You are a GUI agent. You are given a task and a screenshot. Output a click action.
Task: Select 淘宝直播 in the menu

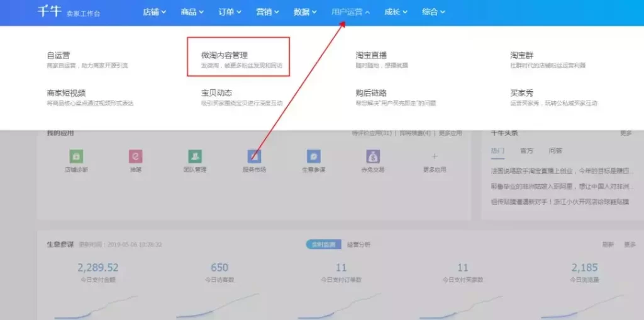click(x=371, y=55)
